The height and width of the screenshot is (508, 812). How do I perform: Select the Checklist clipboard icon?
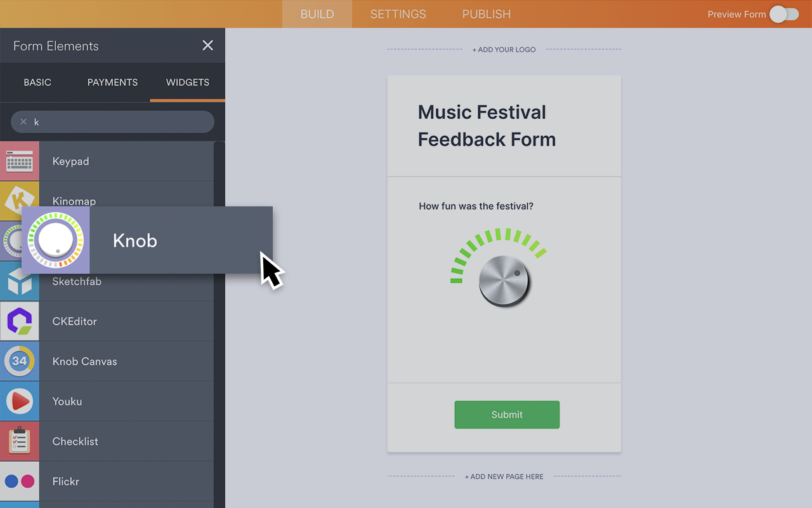[19, 441]
